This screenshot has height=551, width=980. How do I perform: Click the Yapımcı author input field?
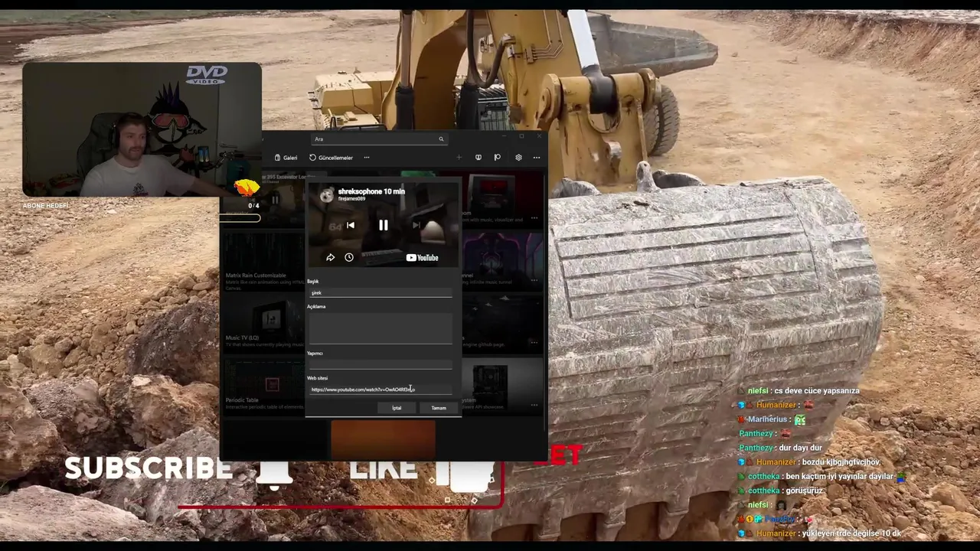pyautogui.click(x=380, y=364)
